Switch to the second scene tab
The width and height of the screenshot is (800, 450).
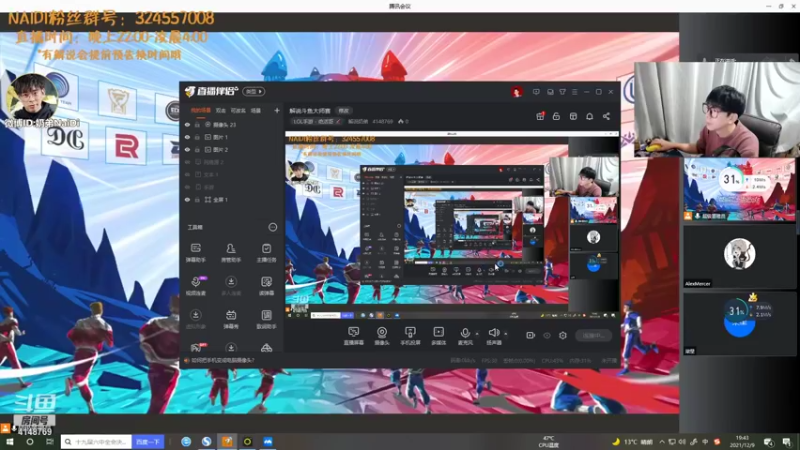point(221,110)
